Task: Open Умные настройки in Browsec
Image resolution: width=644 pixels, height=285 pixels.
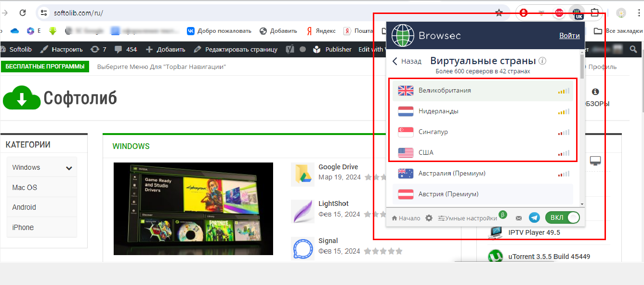Action: click(467, 218)
